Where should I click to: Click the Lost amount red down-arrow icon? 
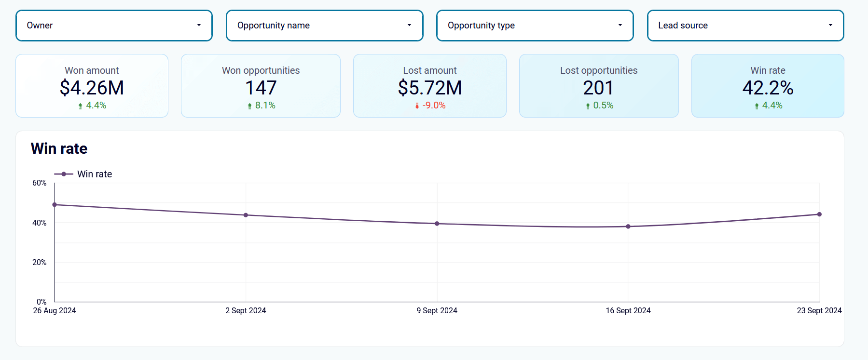coord(417,106)
